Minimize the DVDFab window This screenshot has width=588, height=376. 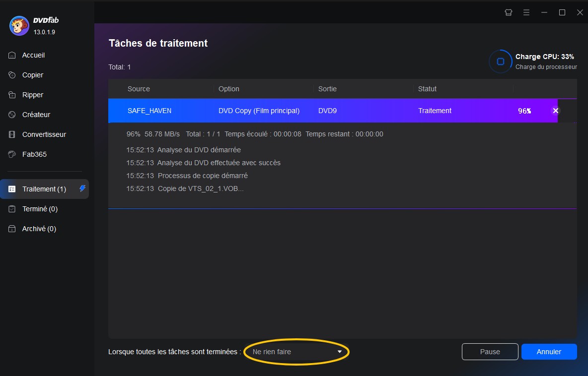(x=544, y=12)
